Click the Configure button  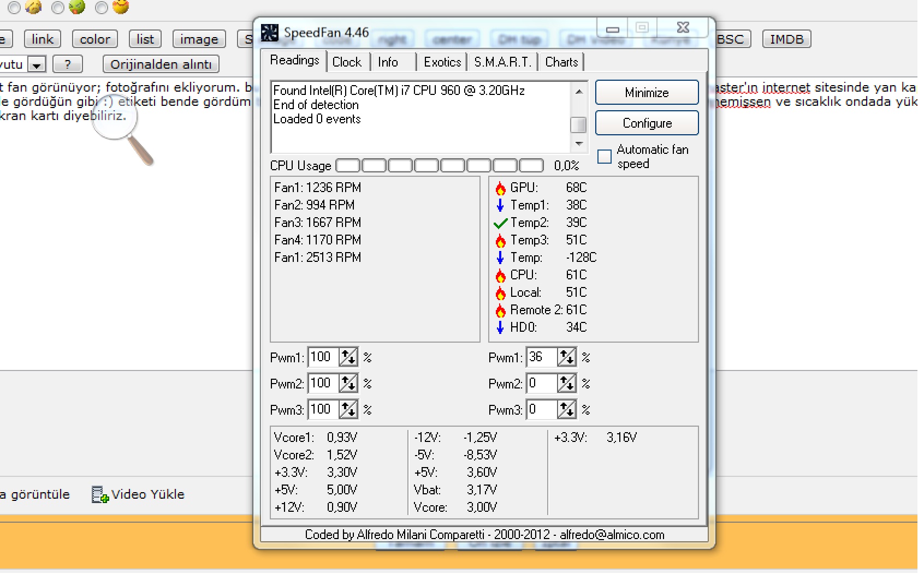(647, 123)
